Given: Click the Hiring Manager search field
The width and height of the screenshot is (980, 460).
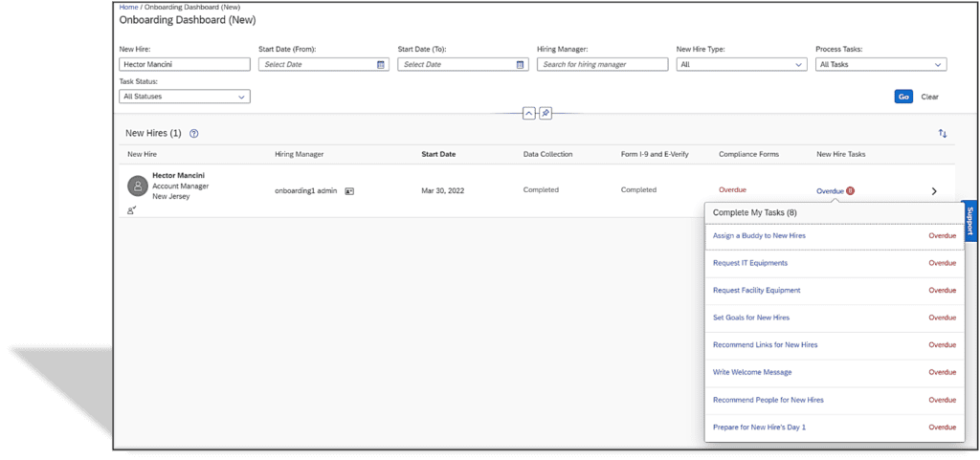Looking at the screenshot, I should point(603,64).
